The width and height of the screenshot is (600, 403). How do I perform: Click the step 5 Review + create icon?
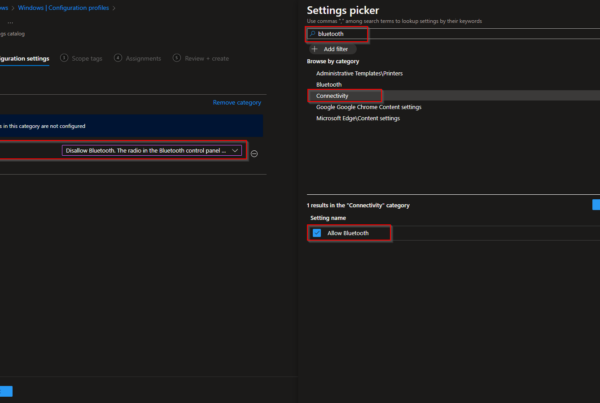pos(177,58)
